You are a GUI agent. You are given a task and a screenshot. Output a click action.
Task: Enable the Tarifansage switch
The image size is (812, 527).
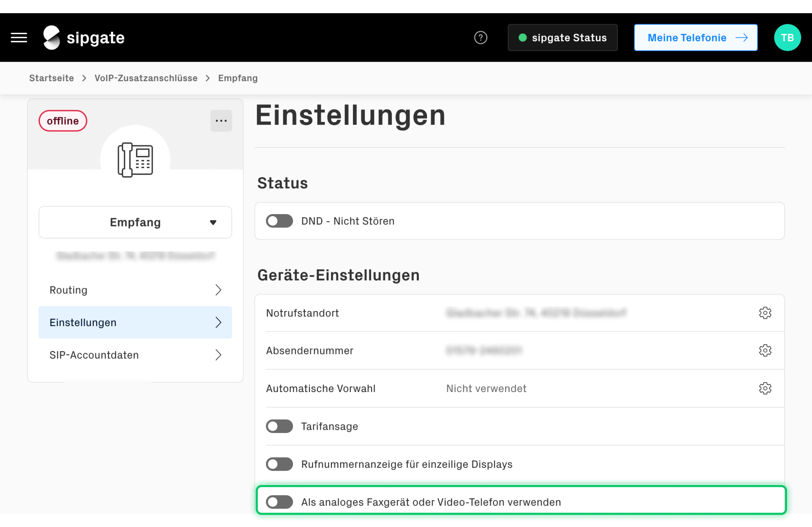279,426
